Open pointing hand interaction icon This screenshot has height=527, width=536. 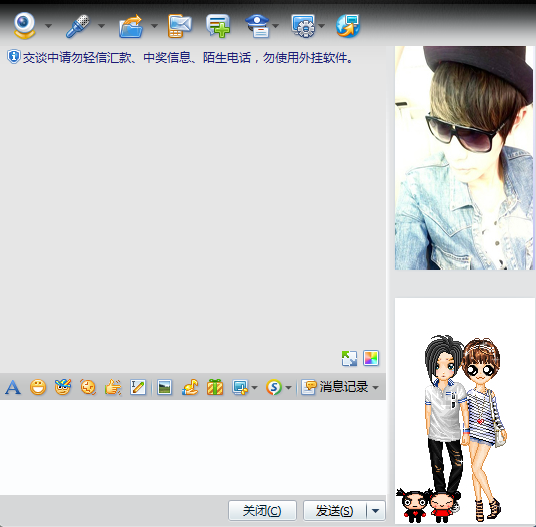click(113, 388)
